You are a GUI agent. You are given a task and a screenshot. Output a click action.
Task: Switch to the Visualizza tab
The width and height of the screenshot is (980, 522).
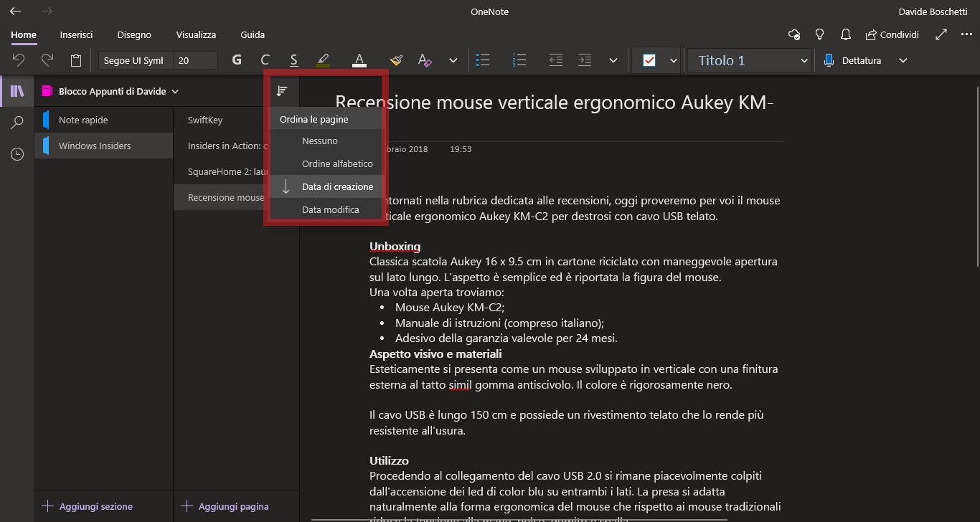click(x=196, y=34)
